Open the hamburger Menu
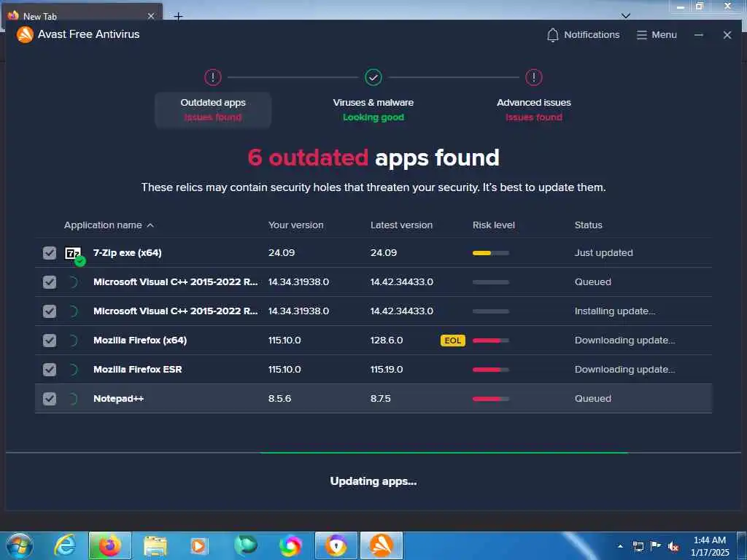This screenshot has width=747, height=560. click(657, 35)
